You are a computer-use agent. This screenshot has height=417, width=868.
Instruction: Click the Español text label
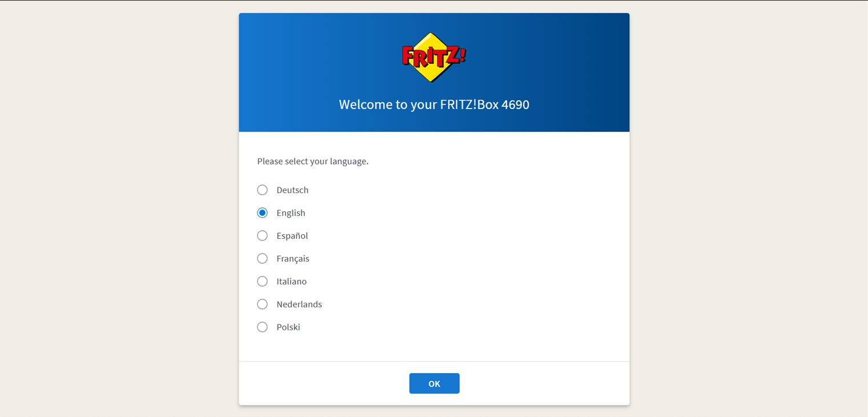(292, 235)
